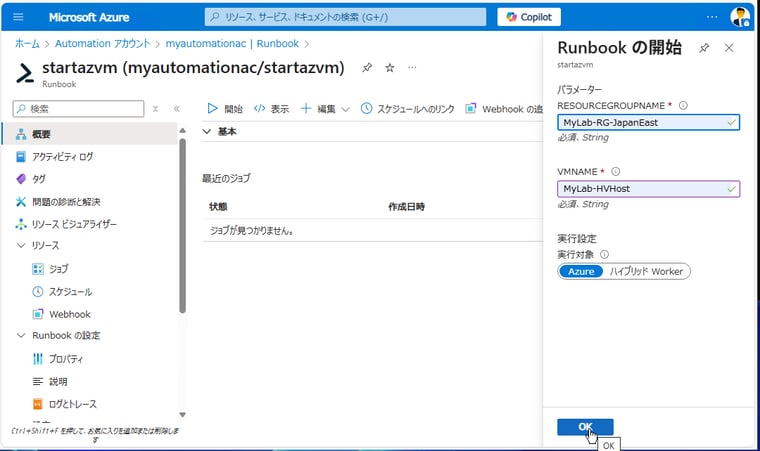Go to ホーム breadcrumb link
The image size is (760, 451).
(x=27, y=44)
